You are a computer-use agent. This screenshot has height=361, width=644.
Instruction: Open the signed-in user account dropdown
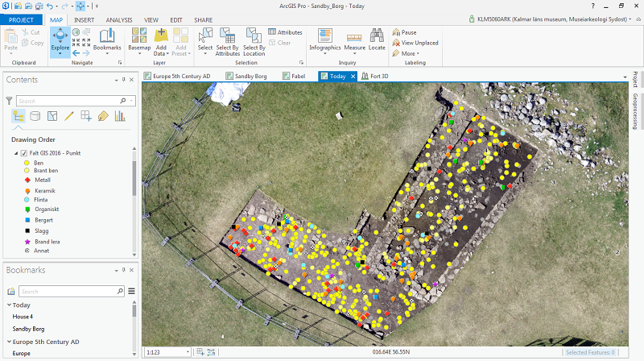click(x=630, y=19)
